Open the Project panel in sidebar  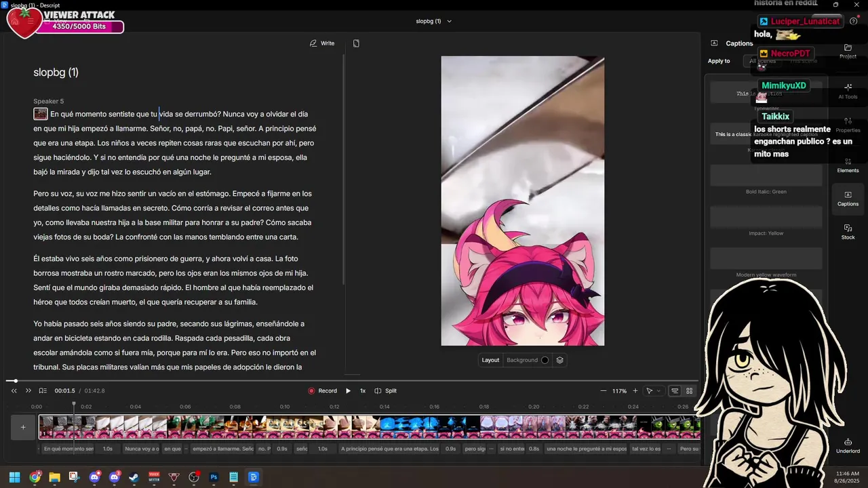(848, 52)
